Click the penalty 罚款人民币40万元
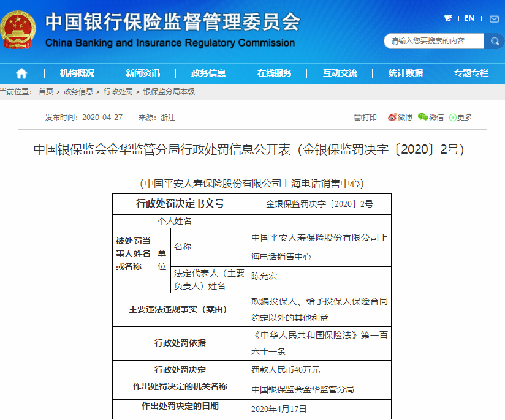This screenshot has width=505, height=420. pyautogui.click(x=286, y=370)
